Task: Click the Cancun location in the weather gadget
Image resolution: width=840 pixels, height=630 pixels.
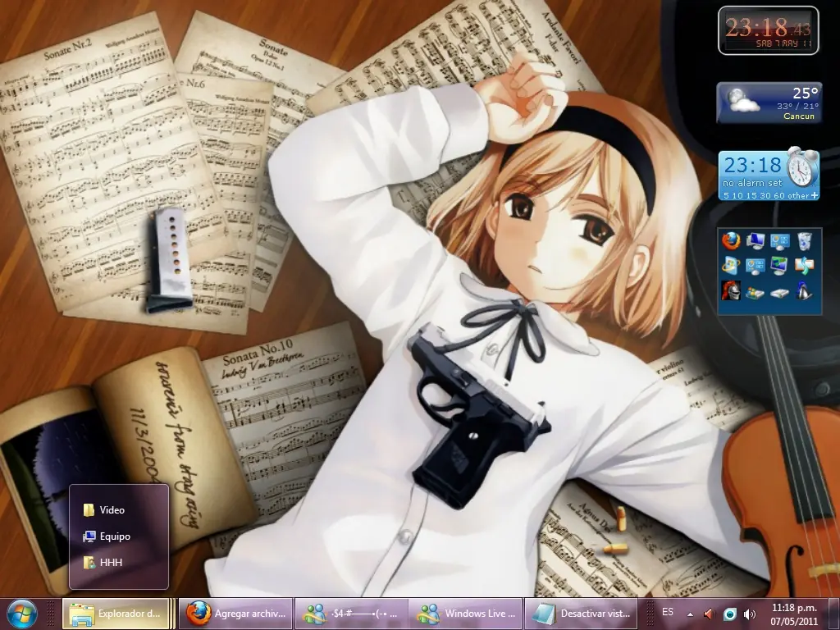Action: coord(799,116)
